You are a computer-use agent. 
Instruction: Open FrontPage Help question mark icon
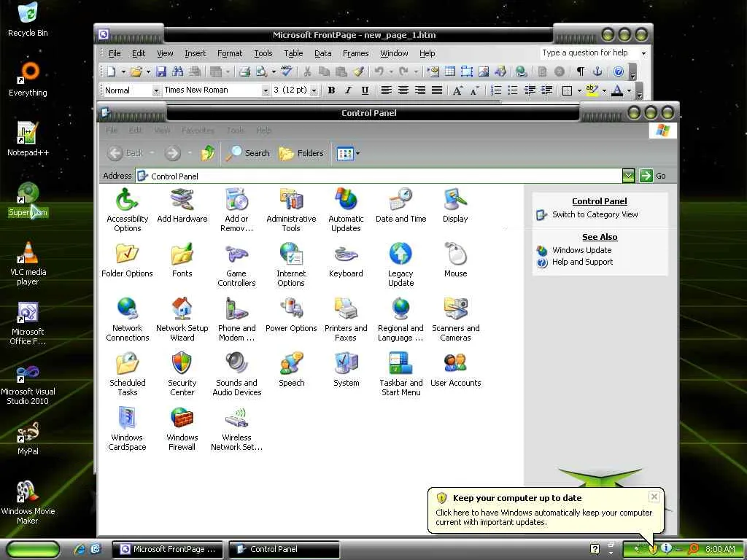point(619,71)
